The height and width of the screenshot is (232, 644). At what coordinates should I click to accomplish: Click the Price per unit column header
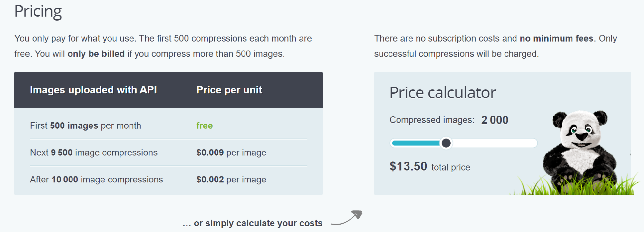(229, 90)
